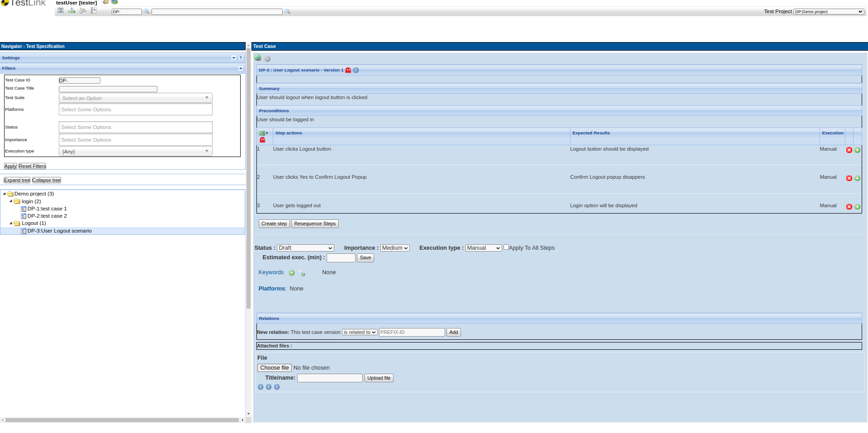Click the Reset Filters button
The width and height of the screenshot is (868, 433).
[x=32, y=166]
